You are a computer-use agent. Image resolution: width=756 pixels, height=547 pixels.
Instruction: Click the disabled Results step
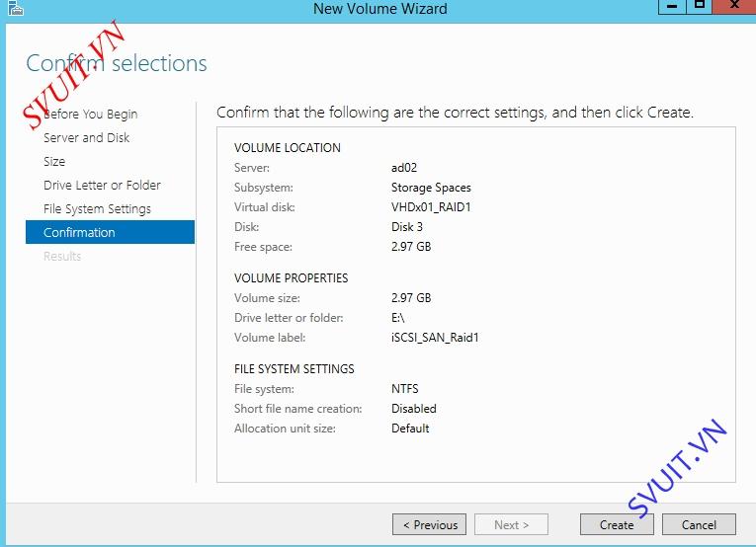coord(62,256)
